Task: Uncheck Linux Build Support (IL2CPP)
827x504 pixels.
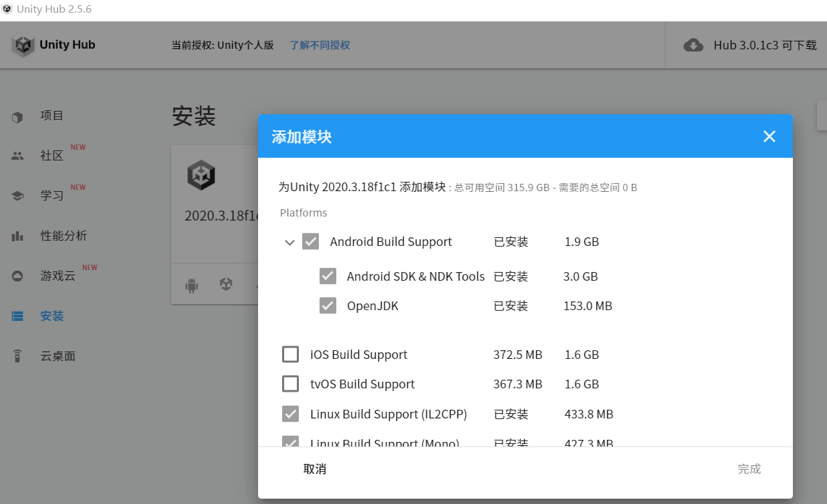Action: point(290,414)
